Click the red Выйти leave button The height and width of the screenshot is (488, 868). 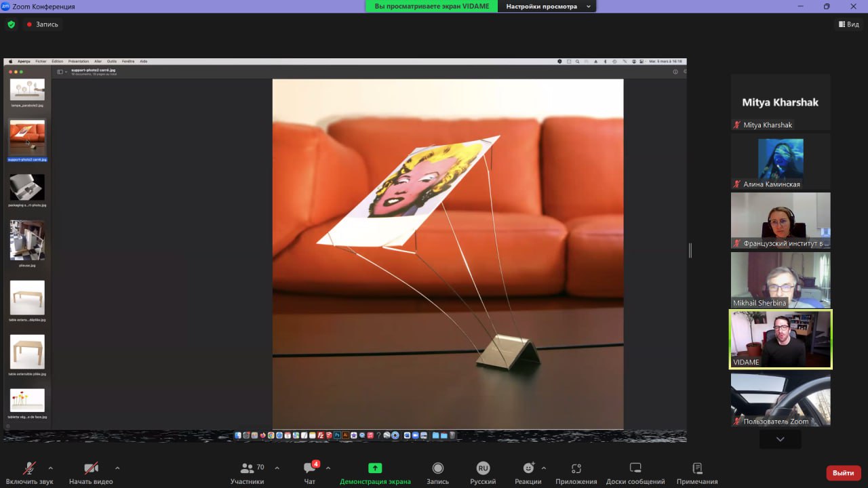point(844,472)
